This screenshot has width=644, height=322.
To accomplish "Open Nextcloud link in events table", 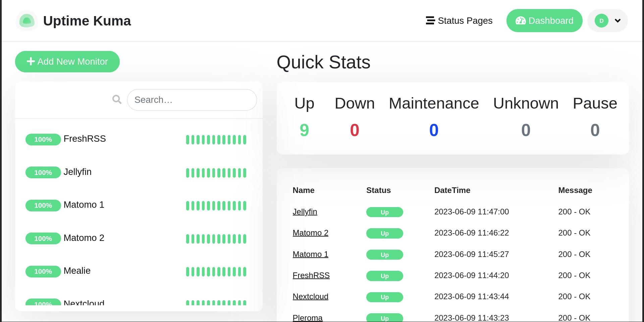I will point(311,297).
